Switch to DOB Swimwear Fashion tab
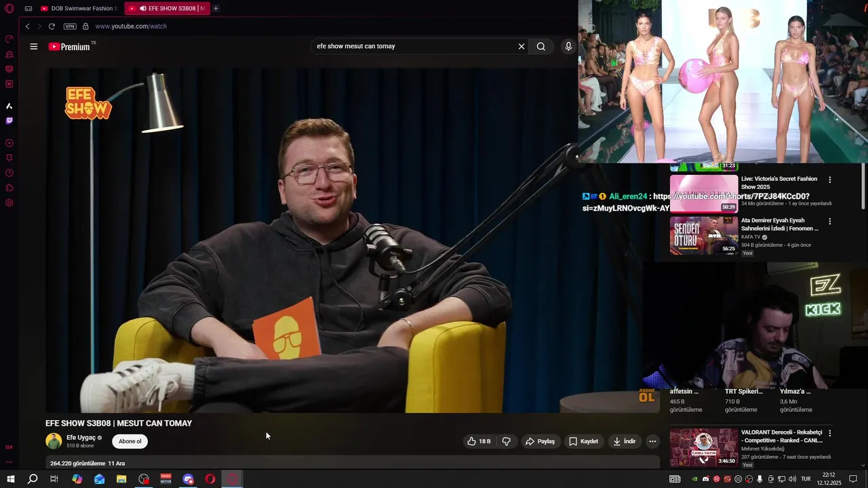Screen dimensions: 868x488 pos(79,9)
